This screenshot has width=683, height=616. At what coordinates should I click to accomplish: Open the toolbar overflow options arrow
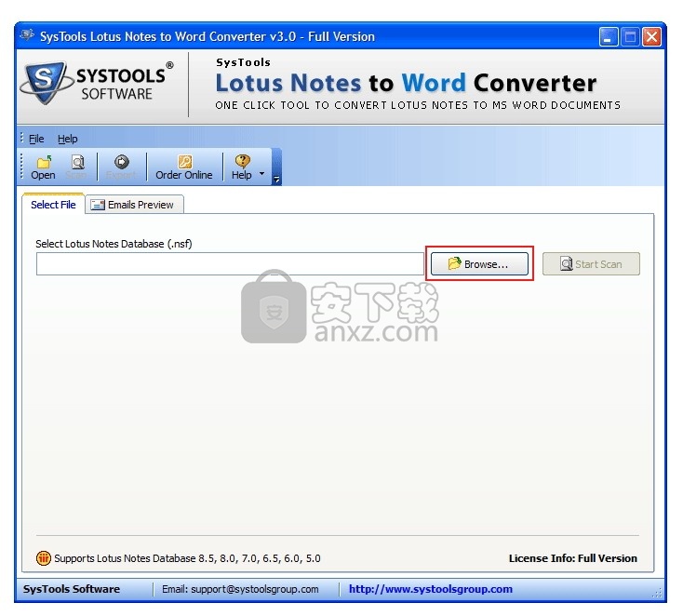[x=276, y=178]
